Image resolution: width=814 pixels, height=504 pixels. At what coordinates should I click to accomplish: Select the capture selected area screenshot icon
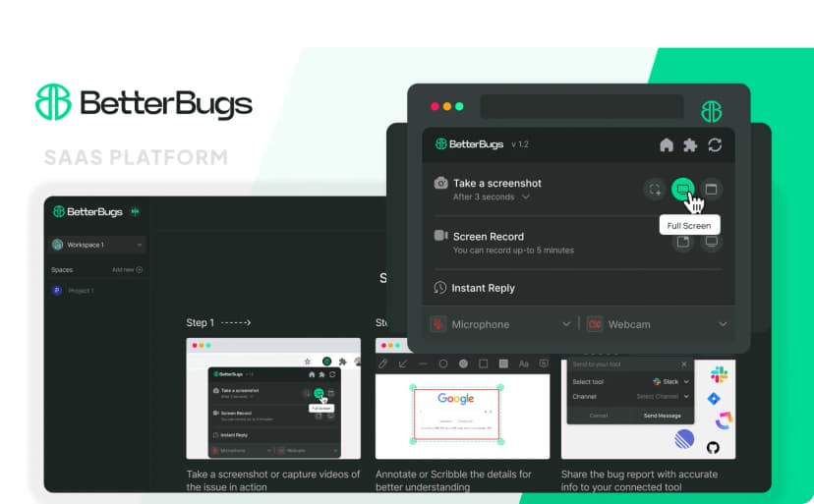point(655,190)
